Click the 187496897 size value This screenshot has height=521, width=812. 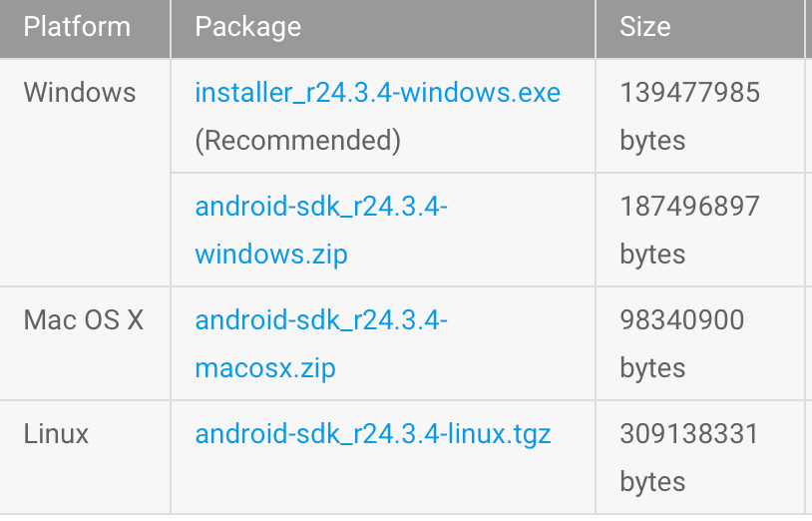click(689, 207)
